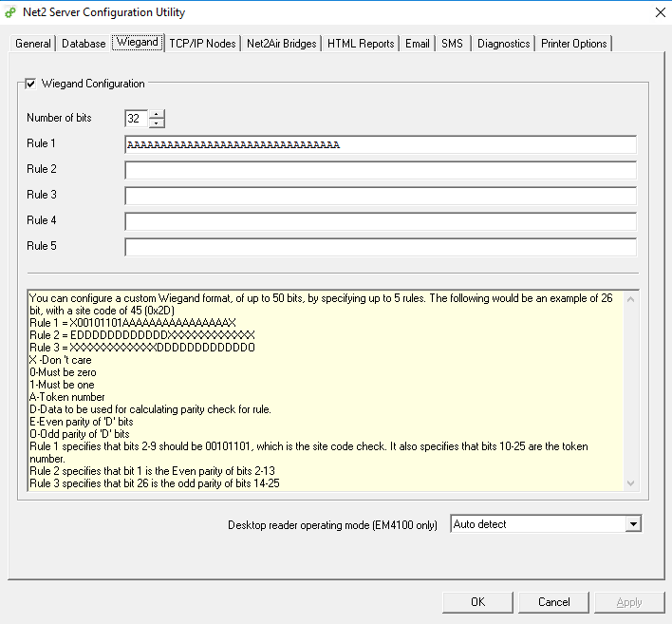This screenshot has height=624, width=672.
Task: Click the 'Rule 2 specifies that bit 1' line
Action: coord(153,471)
